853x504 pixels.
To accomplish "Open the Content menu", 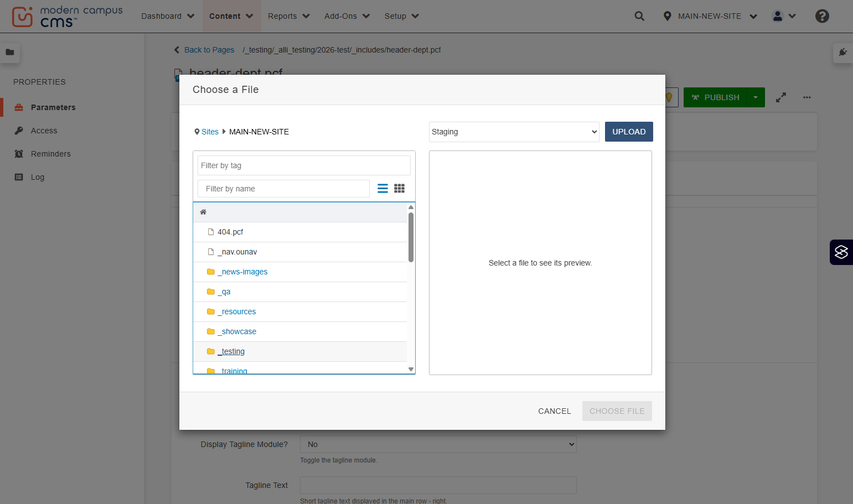I will coord(231,16).
